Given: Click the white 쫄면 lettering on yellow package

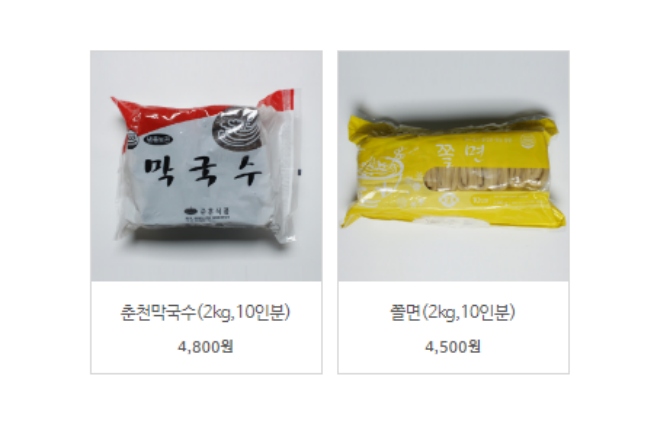Looking at the screenshot, I should (461, 153).
